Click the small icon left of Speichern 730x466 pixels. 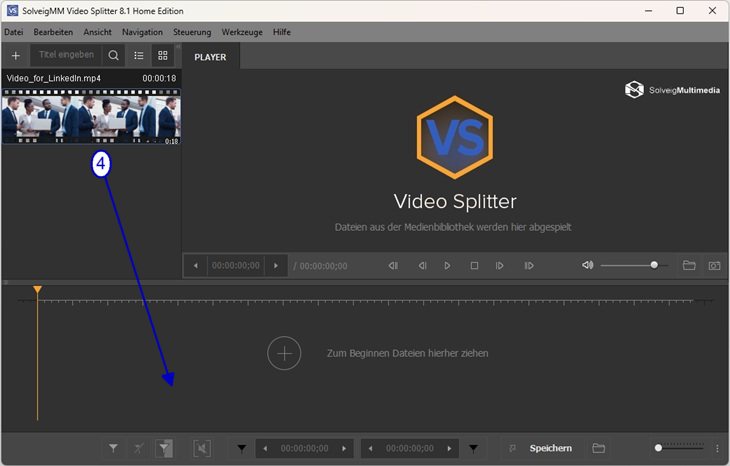point(512,448)
